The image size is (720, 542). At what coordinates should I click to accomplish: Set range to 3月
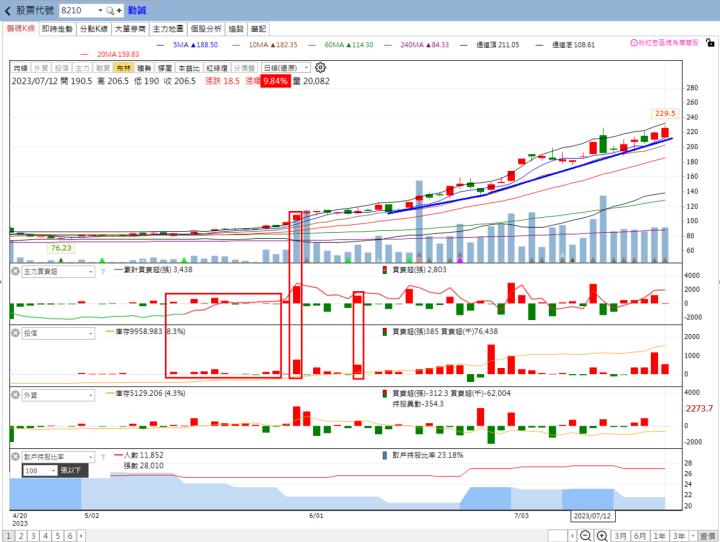coord(620,536)
